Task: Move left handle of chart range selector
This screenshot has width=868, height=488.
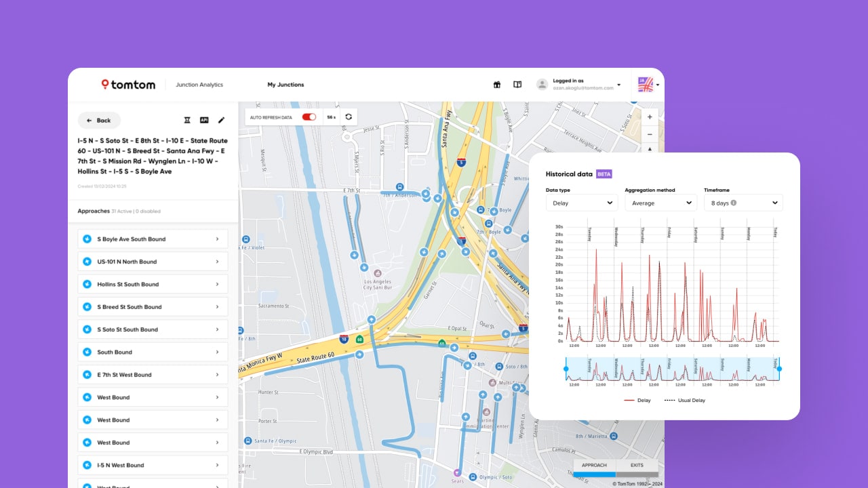Action: 566,369
